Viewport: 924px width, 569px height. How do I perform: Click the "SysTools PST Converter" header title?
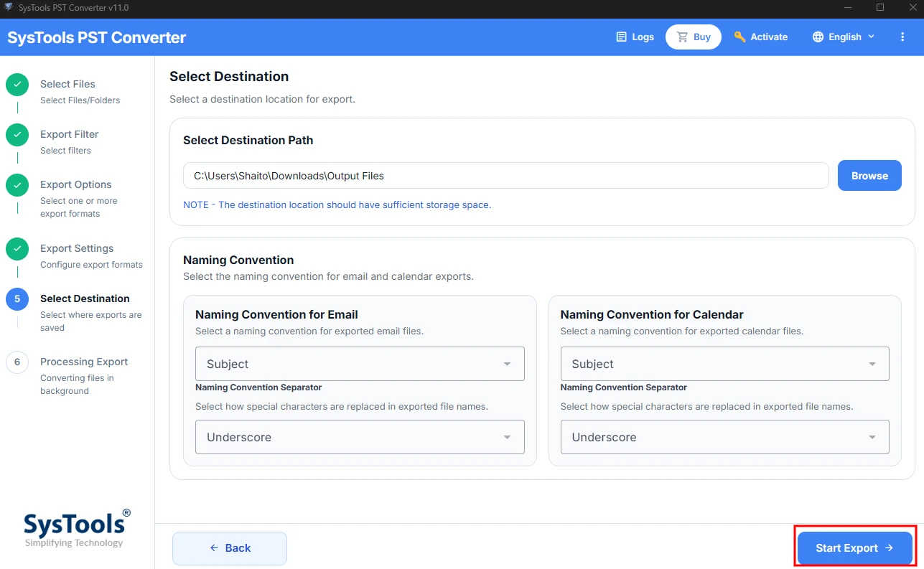(x=97, y=37)
